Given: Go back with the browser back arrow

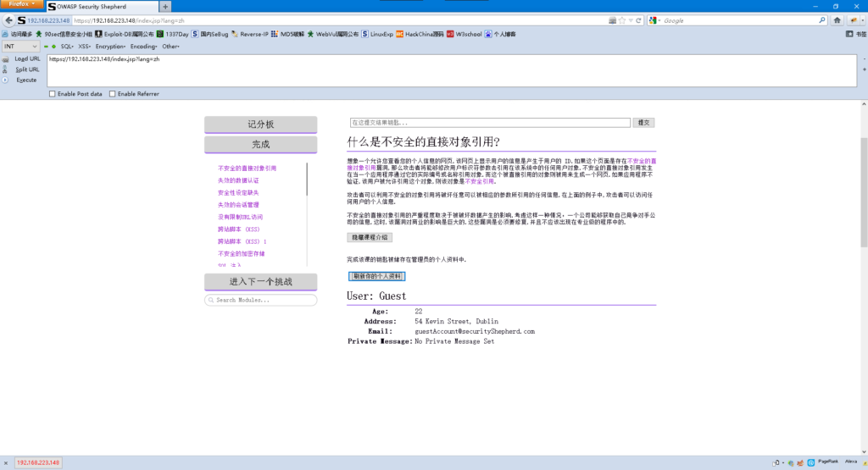Looking at the screenshot, I should [x=8, y=20].
